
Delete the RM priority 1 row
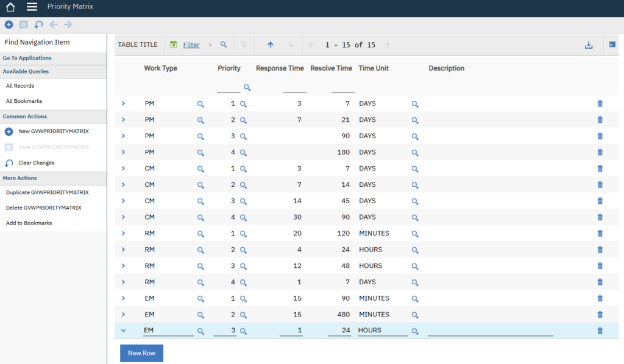coord(600,233)
